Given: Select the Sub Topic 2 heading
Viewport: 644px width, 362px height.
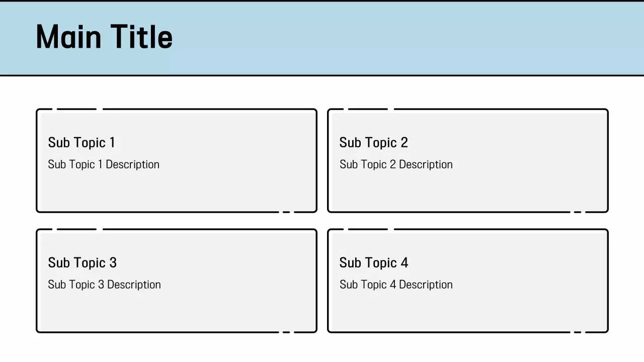Looking at the screenshot, I should tap(373, 142).
